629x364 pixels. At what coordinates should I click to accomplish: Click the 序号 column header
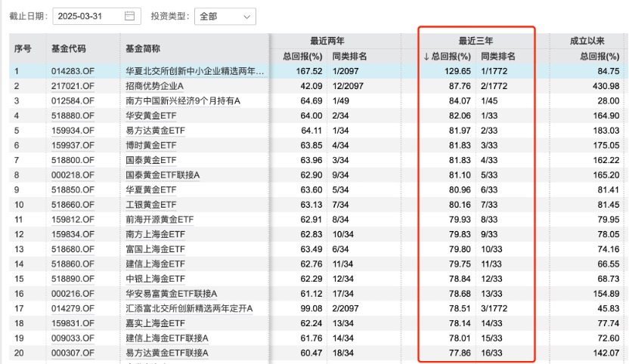pos(23,48)
